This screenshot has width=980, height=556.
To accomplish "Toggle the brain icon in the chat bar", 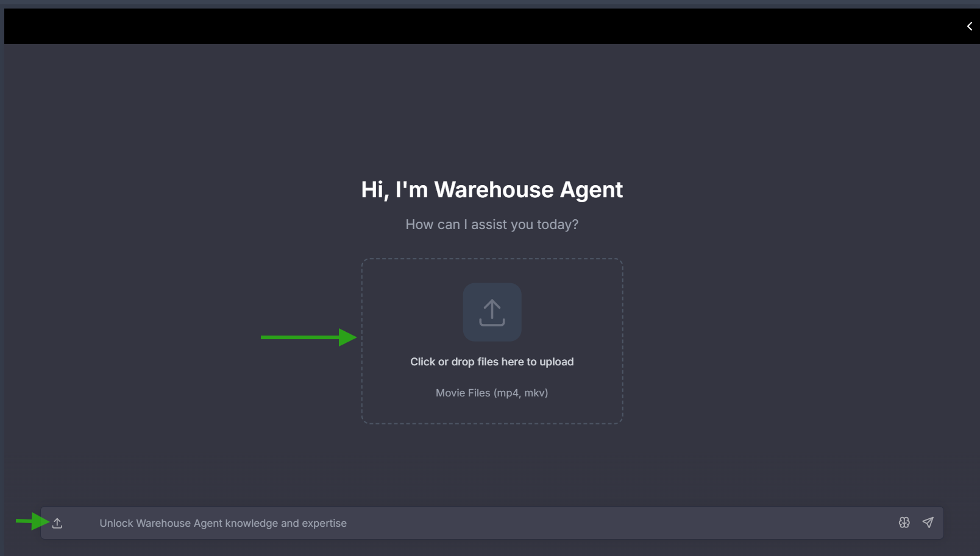I will coord(904,523).
